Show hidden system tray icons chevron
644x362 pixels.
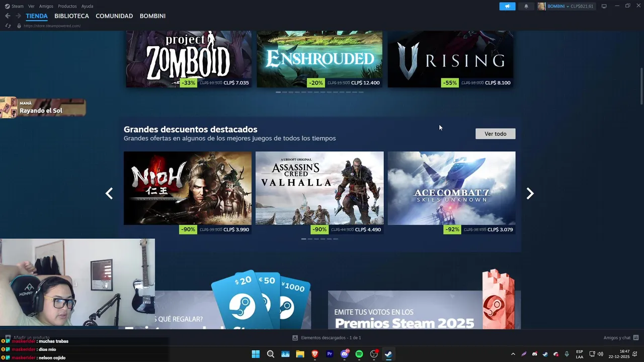[x=513, y=354]
